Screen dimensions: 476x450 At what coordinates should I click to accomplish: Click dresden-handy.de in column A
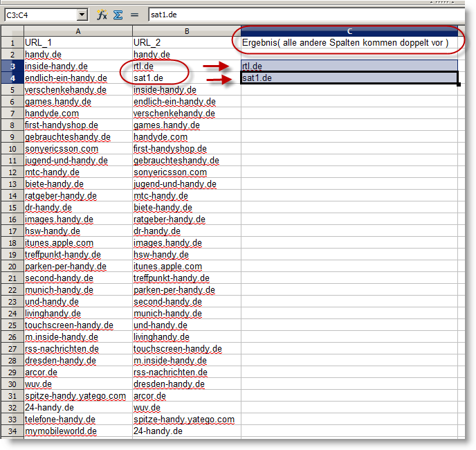78,361
